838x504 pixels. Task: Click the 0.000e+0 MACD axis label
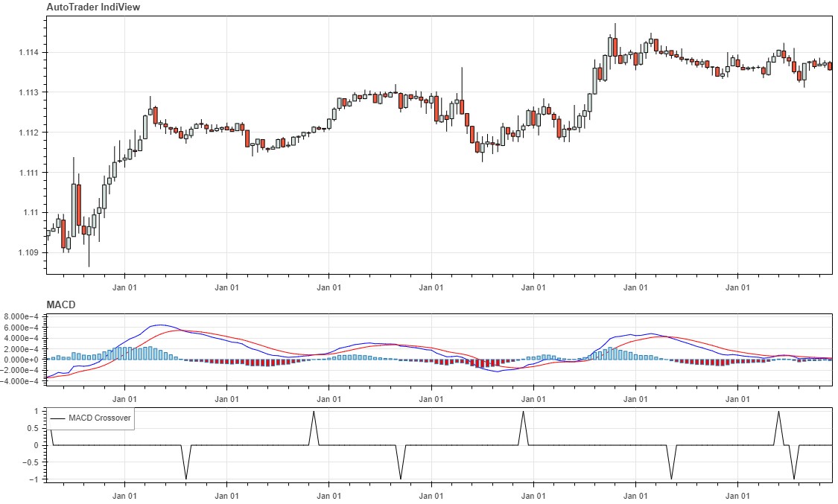pyautogui.click(x=22, y=360)
